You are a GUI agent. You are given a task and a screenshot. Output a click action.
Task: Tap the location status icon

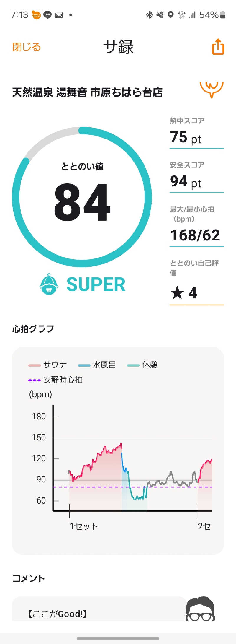click(x=171, y=15)
